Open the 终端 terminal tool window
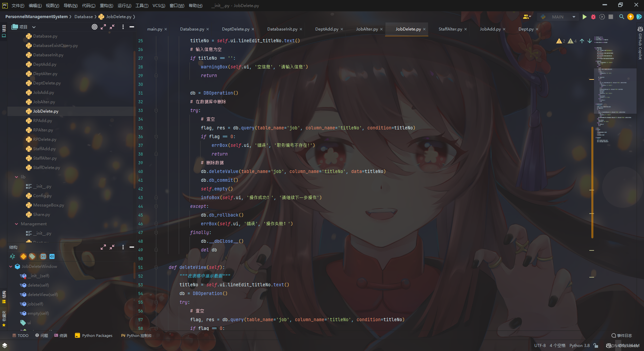Image resolution: width=644 pixels, height=351 pixels. (61, 336)
